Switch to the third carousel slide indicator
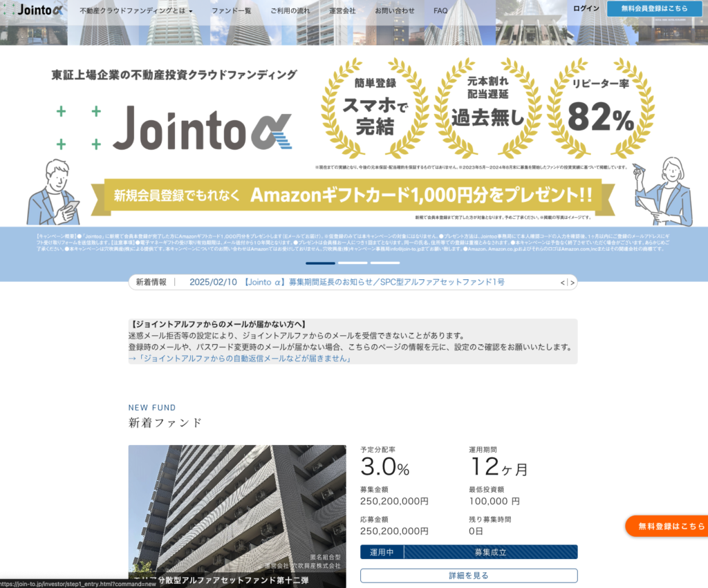 pos(384,263)
